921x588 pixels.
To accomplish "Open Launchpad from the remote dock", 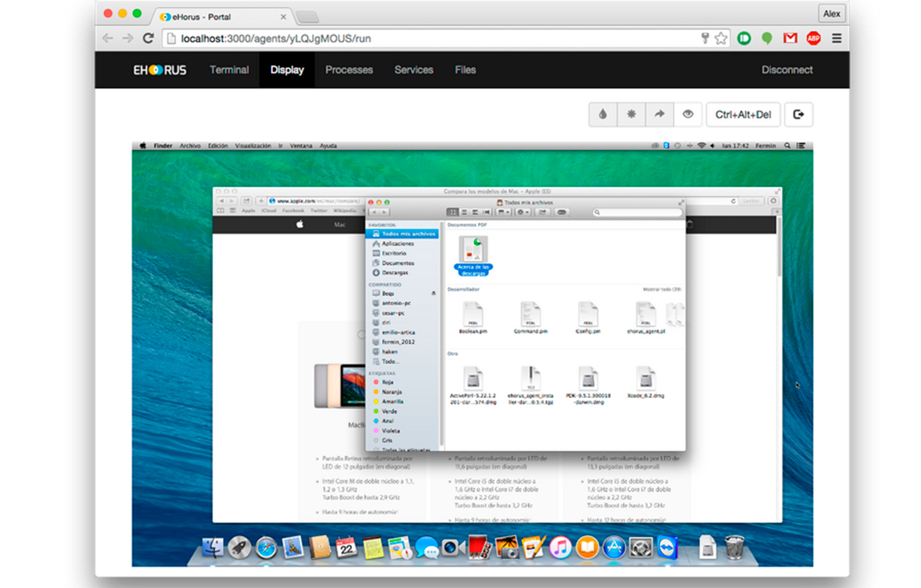I will 239,548.
